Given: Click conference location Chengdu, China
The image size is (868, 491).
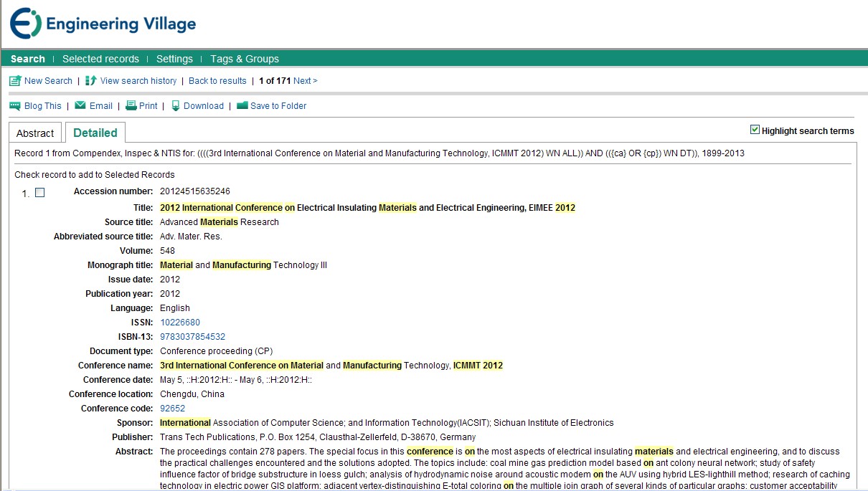Looking at the screenshot, I should [x=192, y=394].
